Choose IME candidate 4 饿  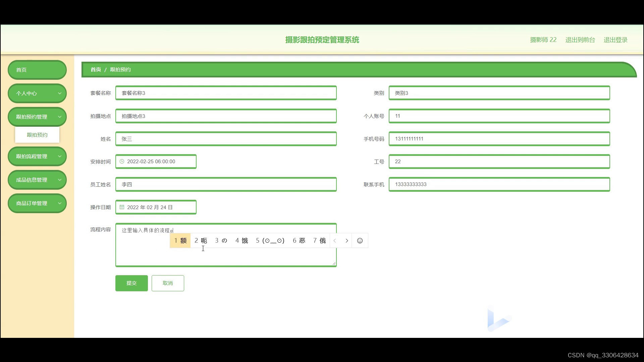tap(241, 241)
